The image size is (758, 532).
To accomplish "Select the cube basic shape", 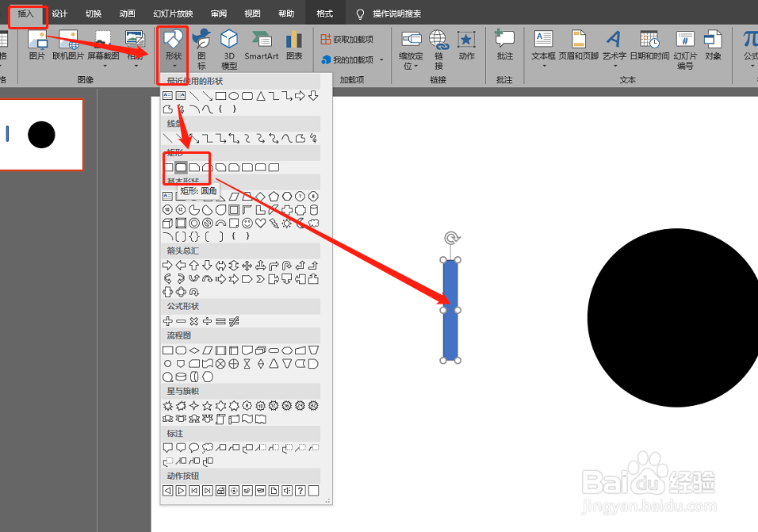I will click(x=167, y=223).
